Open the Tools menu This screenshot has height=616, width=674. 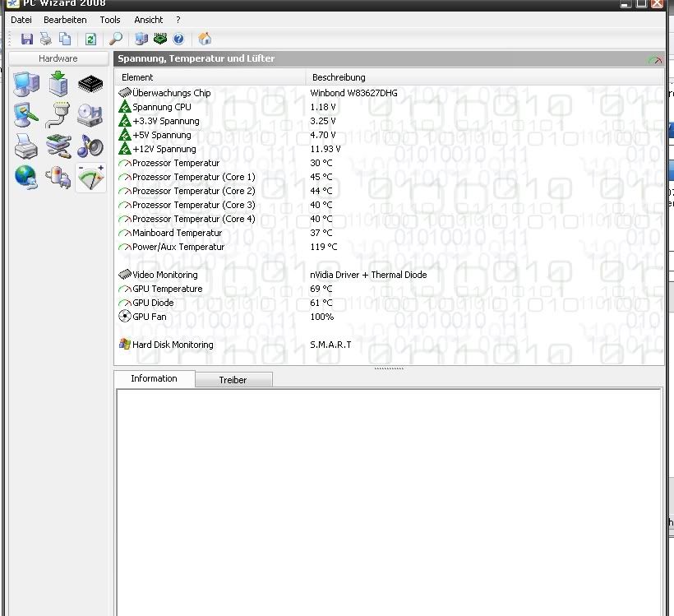pyautogui.click(x=109, y=20)
